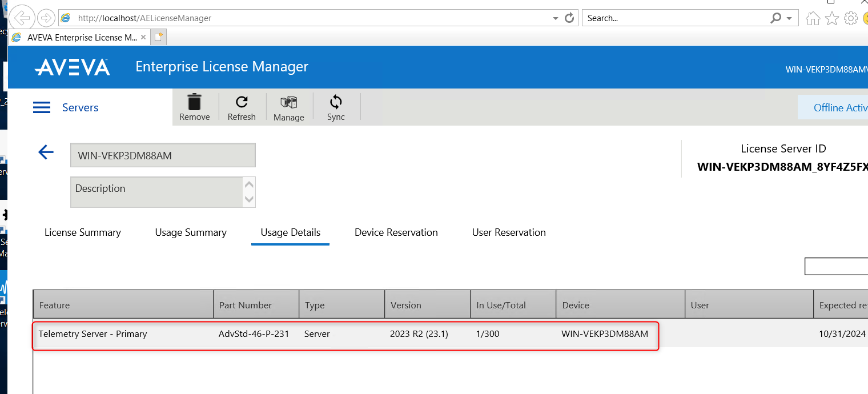Screen dimensions: 868x394
Task: Open the search provider dropdown arrow
Action: (790, 18)
